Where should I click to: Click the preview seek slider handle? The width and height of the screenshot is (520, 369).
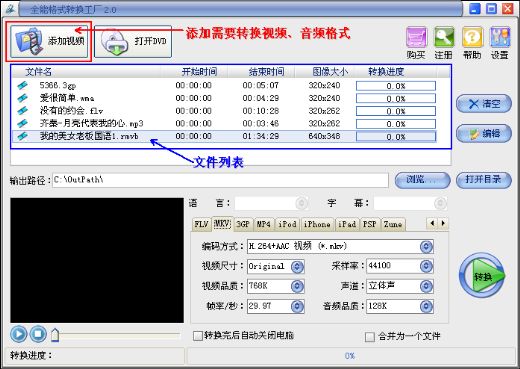[55, 335]
